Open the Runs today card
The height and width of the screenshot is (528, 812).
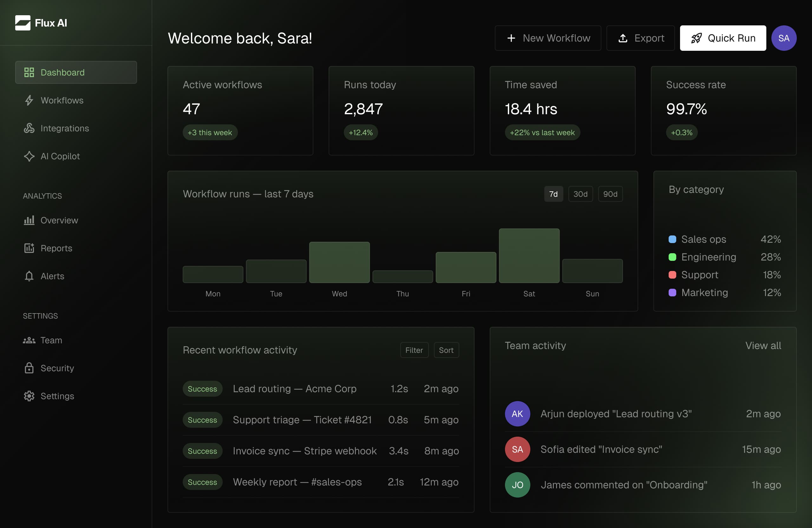coord(401,111)
